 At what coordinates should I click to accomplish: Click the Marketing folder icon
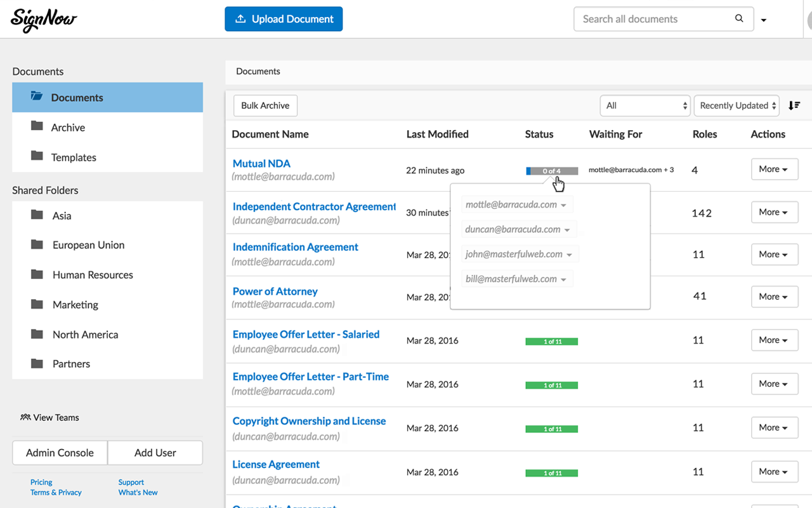click(37, 304)
